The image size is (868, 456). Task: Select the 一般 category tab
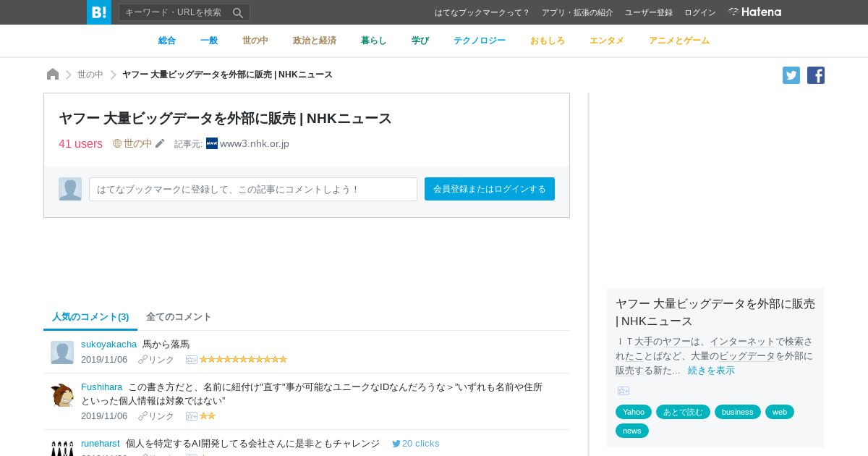tap(209, 41)
